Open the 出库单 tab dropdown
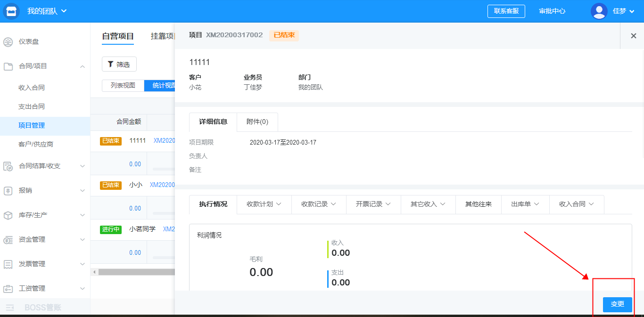 (x=525, y=204)
